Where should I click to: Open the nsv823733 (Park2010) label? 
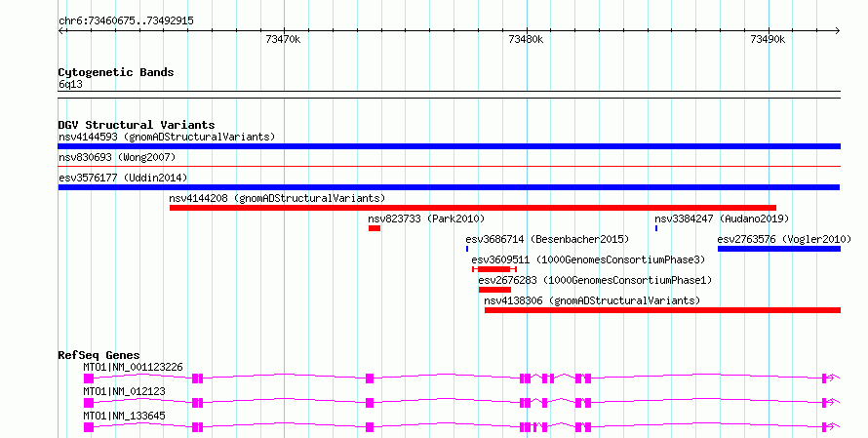pos(426,219)
